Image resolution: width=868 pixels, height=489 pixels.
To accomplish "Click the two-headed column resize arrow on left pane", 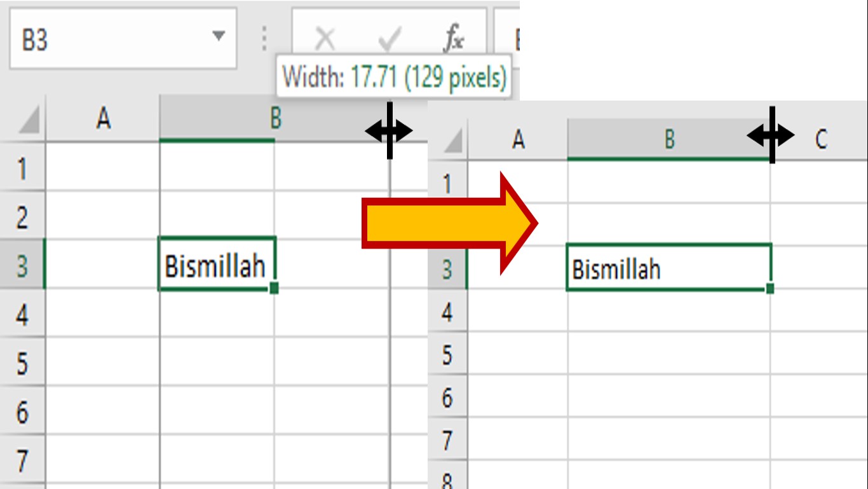I will tap(390, 130).
